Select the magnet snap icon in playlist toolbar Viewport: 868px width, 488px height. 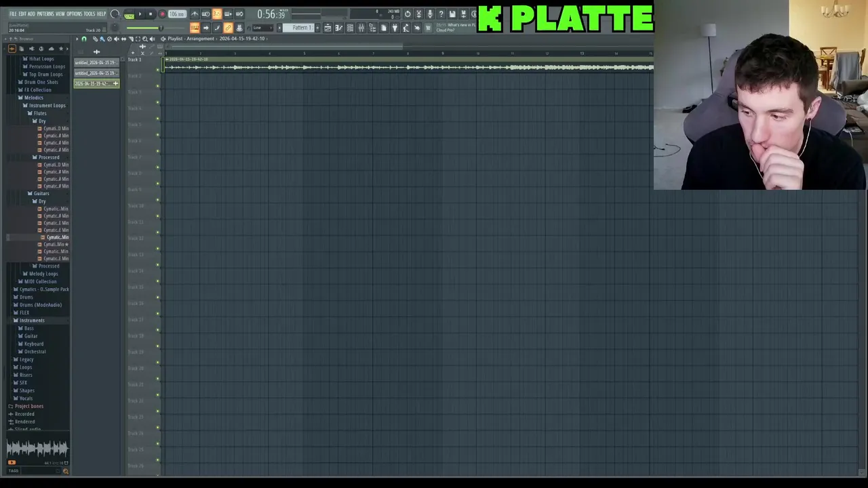[84, 39]
